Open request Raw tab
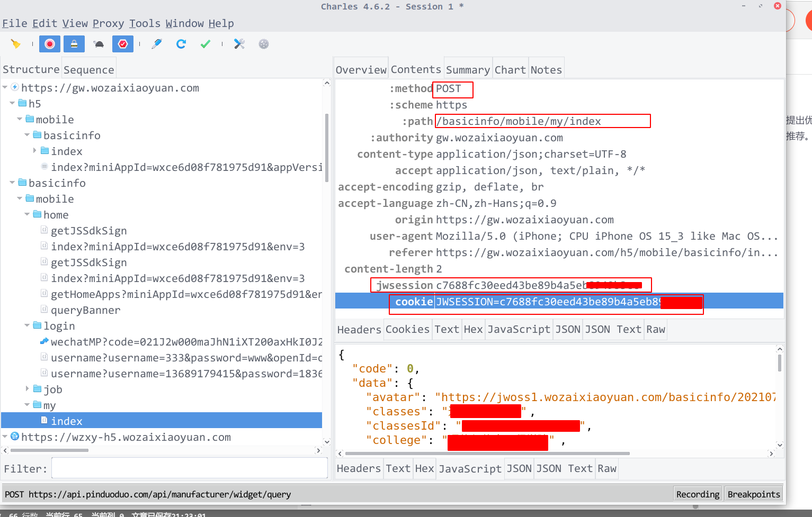The image size is (812, 517). [x=655, y=329]
